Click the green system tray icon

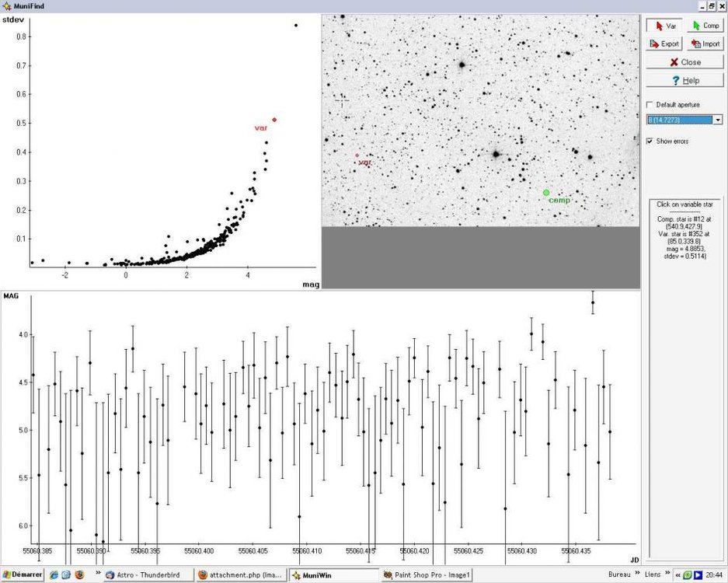(x=688, y=575)
